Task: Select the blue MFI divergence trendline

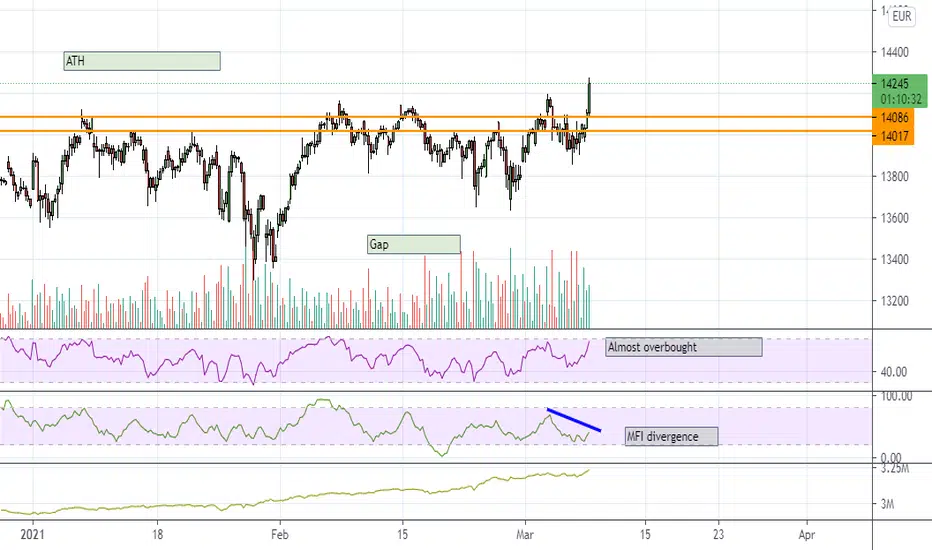Action: coord(574,420)
